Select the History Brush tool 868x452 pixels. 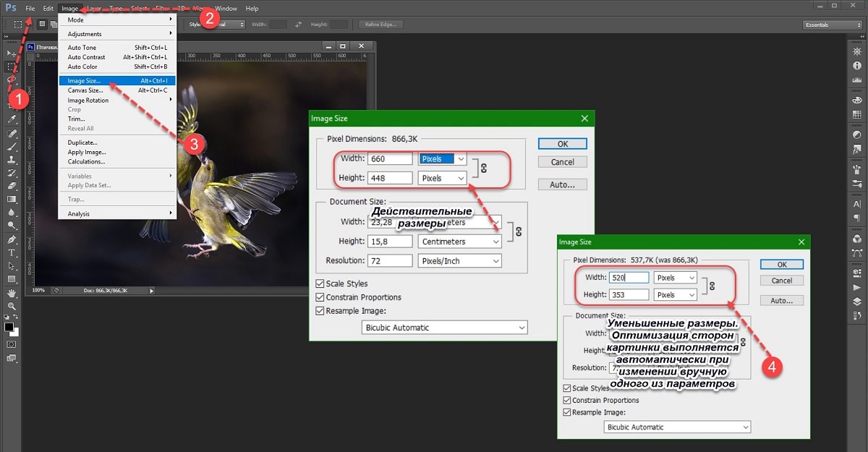point(12,173)
